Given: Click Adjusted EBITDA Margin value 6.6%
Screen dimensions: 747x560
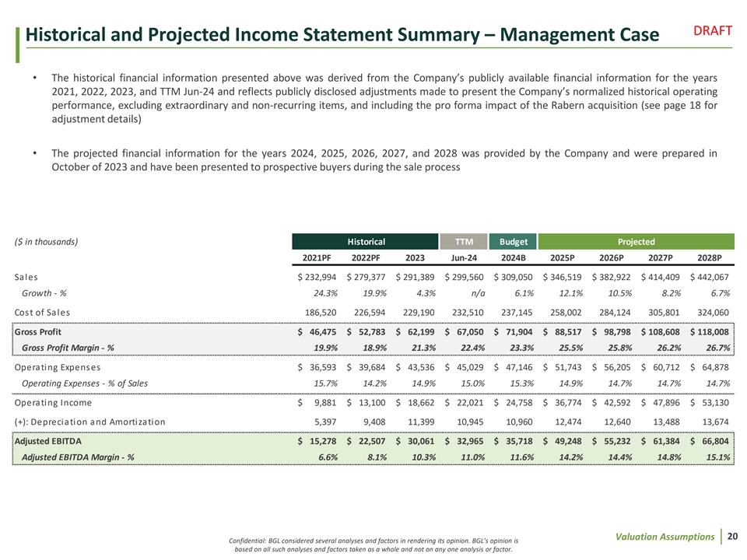Looking at the screenshot, I should [x=328, y=457].
